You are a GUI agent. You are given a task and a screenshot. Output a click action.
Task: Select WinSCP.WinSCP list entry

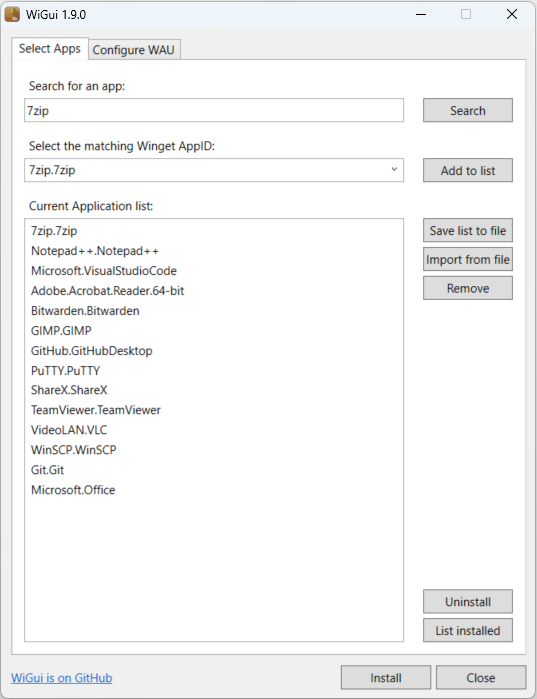point(214,450)
